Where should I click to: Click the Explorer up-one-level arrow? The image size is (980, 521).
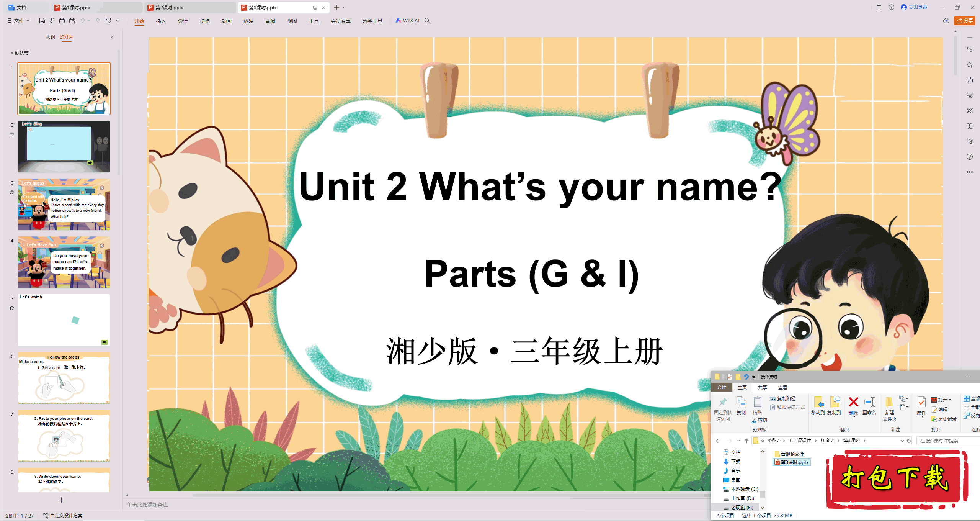tap(746, 441)
